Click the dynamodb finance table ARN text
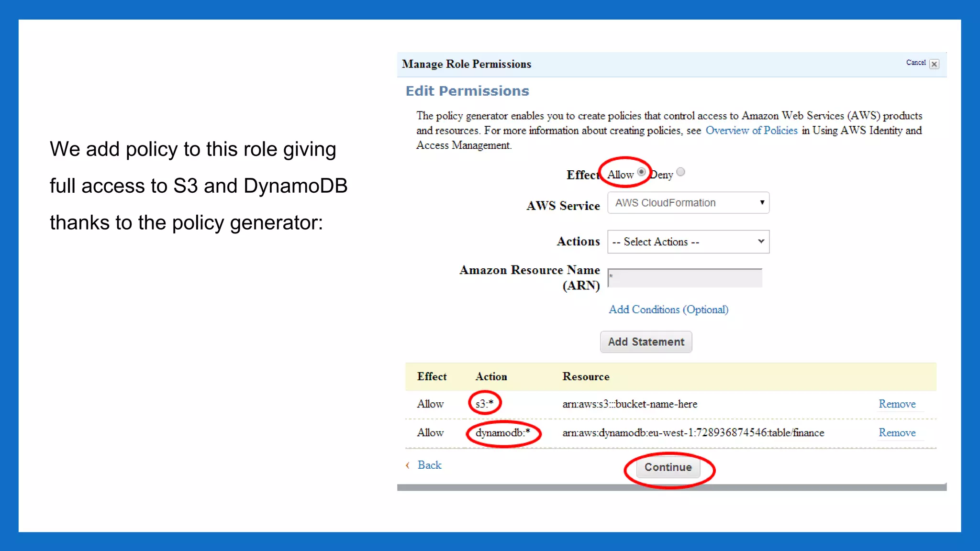980x551 pixels. pyautogui.click(x=693, y=433)
